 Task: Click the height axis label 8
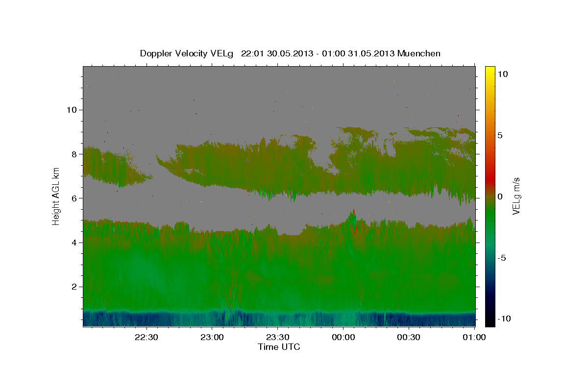74,154
